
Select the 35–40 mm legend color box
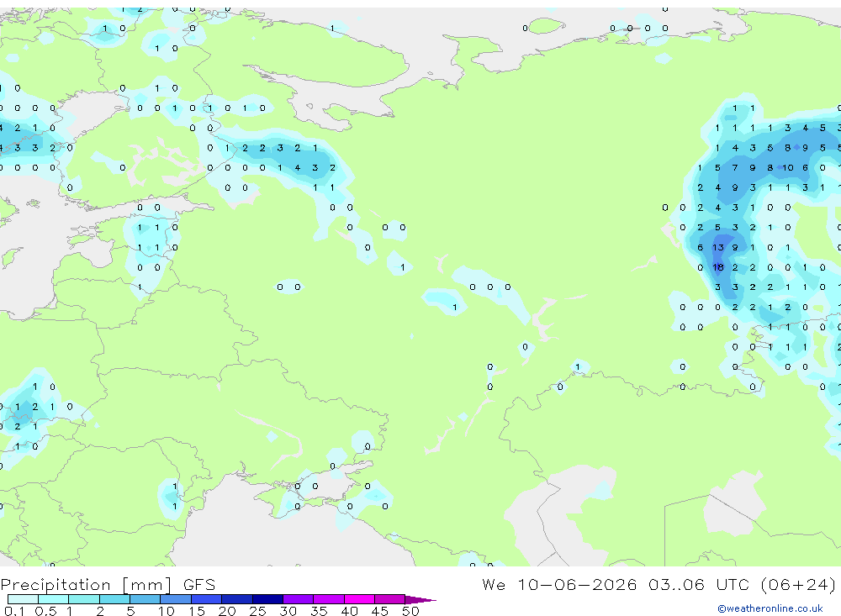coord(329,599)
